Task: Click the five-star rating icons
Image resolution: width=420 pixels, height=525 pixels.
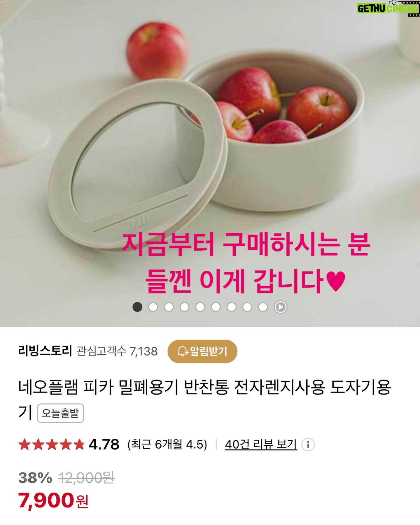Action: 51,445
